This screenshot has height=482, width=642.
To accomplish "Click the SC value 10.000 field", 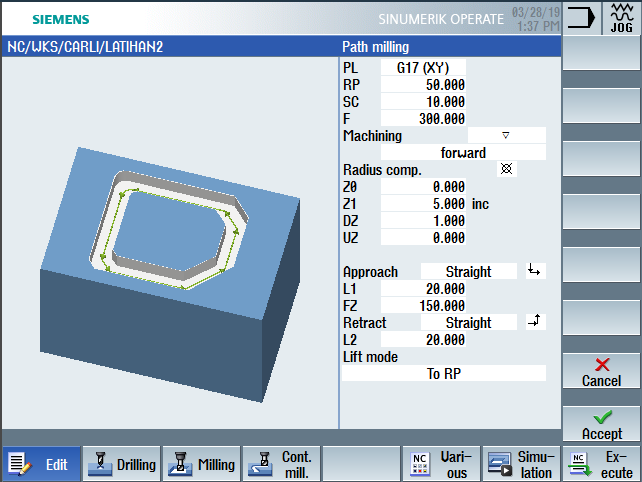I will [423, 101].
